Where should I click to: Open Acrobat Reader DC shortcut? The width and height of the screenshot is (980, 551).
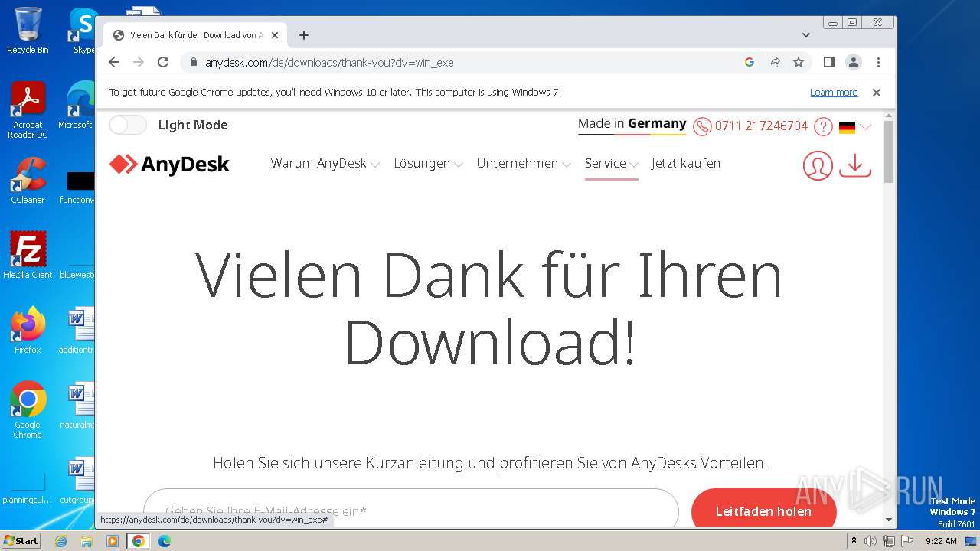click(x=28, y=111)
